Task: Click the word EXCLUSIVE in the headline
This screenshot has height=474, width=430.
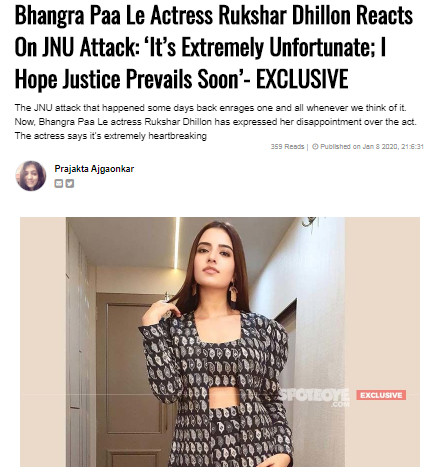Action: click(302, 79)
